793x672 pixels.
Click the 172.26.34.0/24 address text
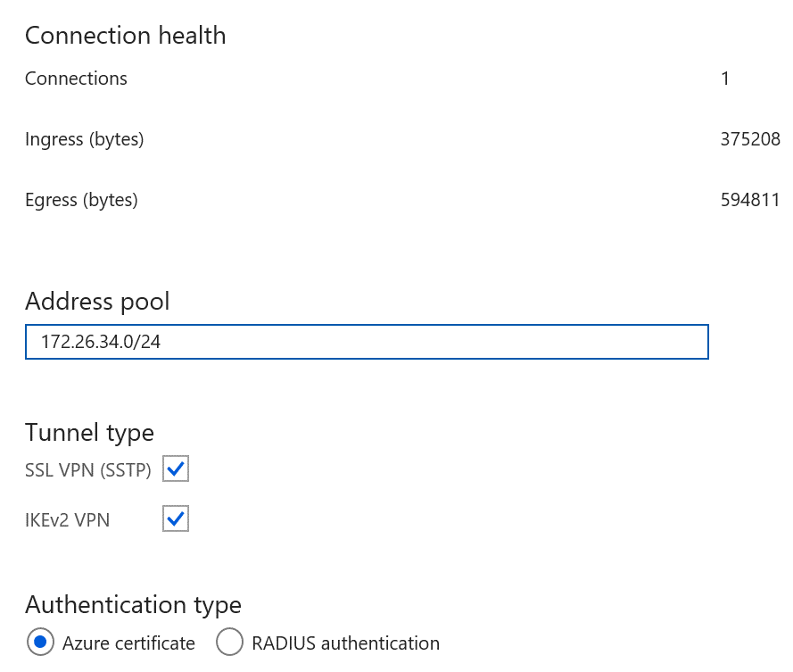(x=101, y=342)
